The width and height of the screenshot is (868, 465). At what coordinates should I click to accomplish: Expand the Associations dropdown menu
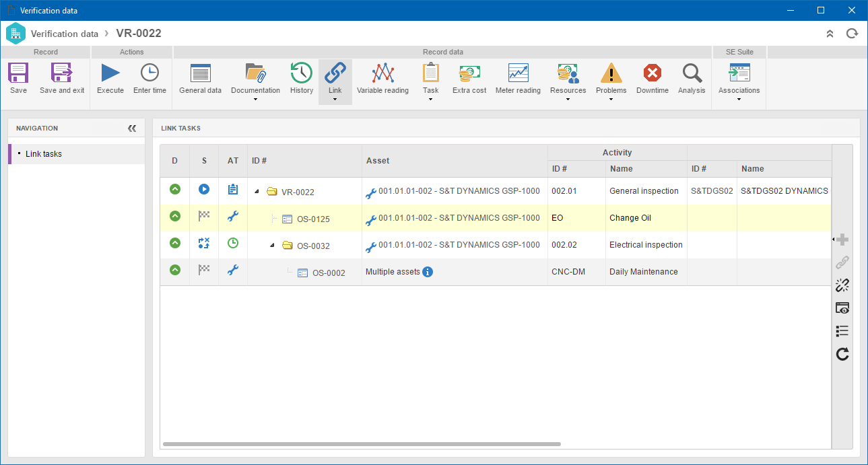(x=739, y=100)
